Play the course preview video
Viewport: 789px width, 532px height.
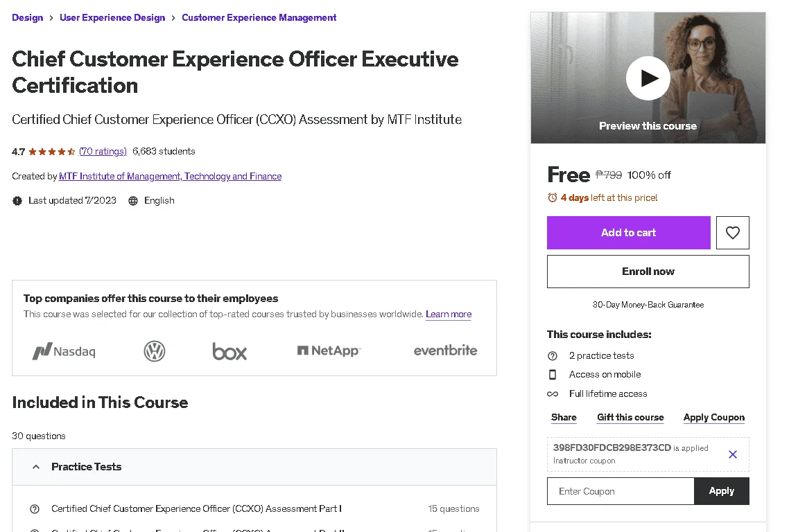point(648,78)
